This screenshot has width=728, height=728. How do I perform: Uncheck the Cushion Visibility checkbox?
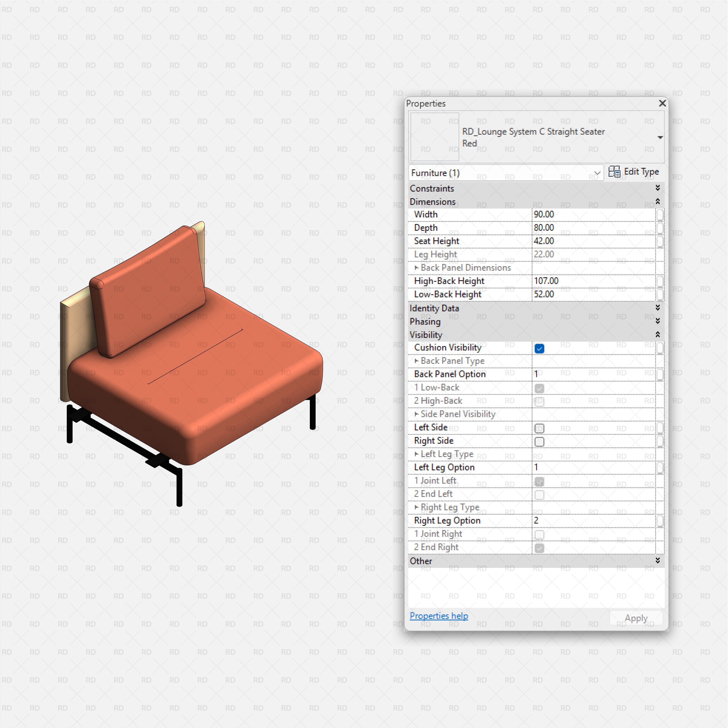pyautogui.click(x=539, y=349)
